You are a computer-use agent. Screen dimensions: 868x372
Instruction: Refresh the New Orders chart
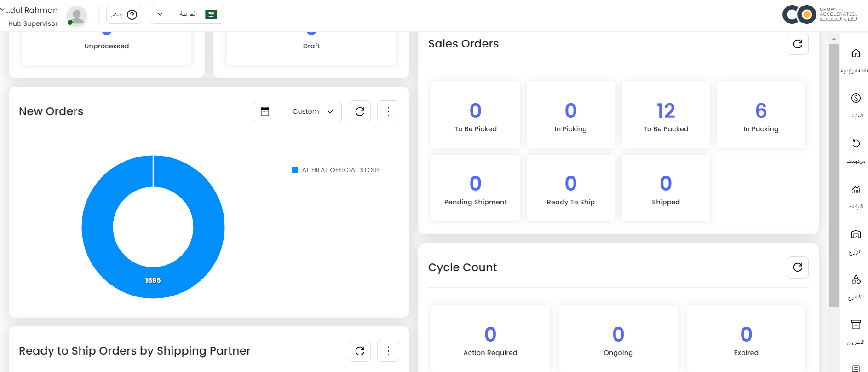click(360, 111)
